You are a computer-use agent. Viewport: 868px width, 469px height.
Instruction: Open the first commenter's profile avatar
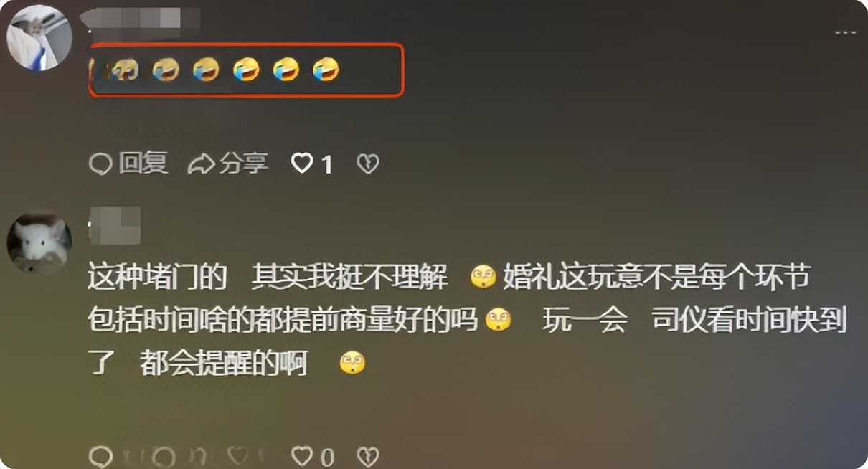(39, 38)
